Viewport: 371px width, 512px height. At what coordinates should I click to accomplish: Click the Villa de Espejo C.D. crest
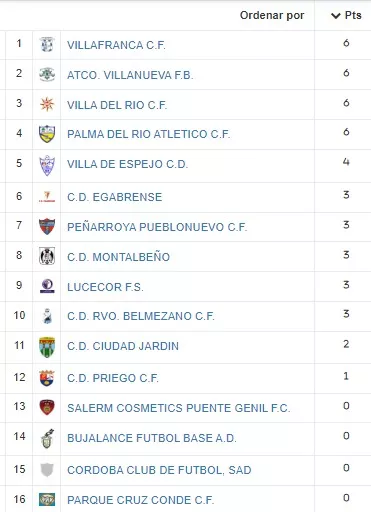47,165
